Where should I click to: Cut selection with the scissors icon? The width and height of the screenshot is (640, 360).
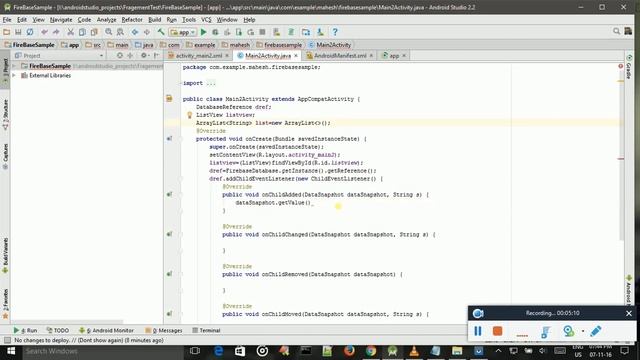pos(70,32)
